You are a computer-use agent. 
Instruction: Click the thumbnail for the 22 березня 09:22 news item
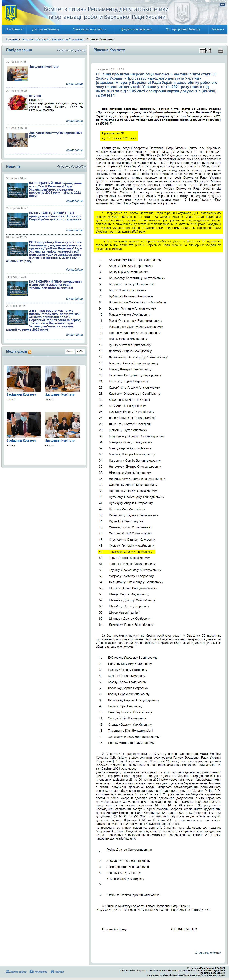pyautogui.click(x=17, y=220)
